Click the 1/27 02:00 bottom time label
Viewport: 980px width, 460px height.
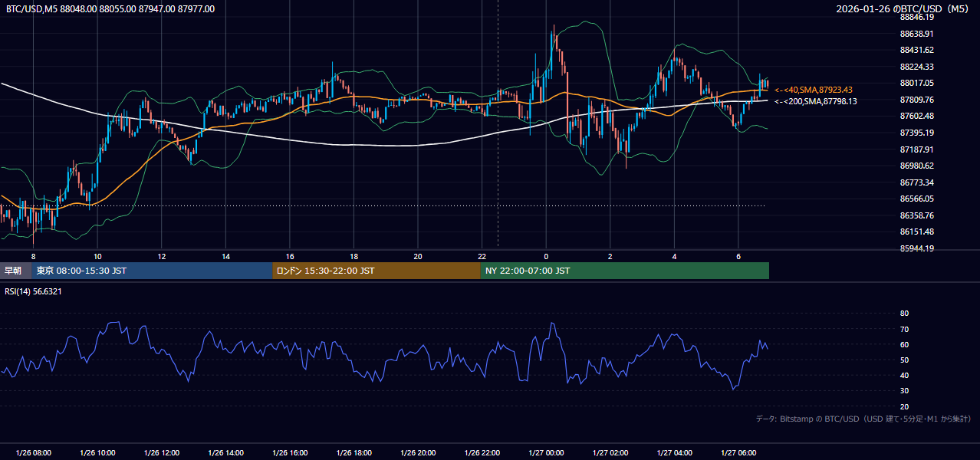tap(610, 453)
